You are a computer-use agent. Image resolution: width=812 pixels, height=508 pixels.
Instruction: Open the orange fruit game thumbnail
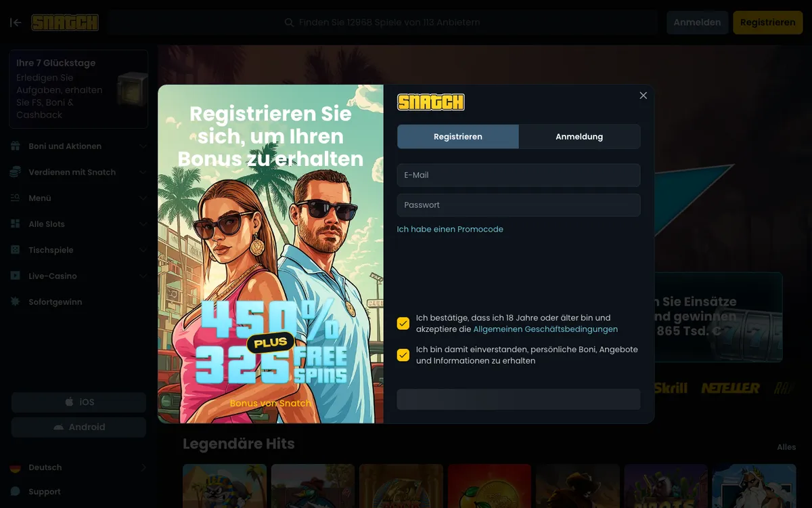(x=489, y=486)
